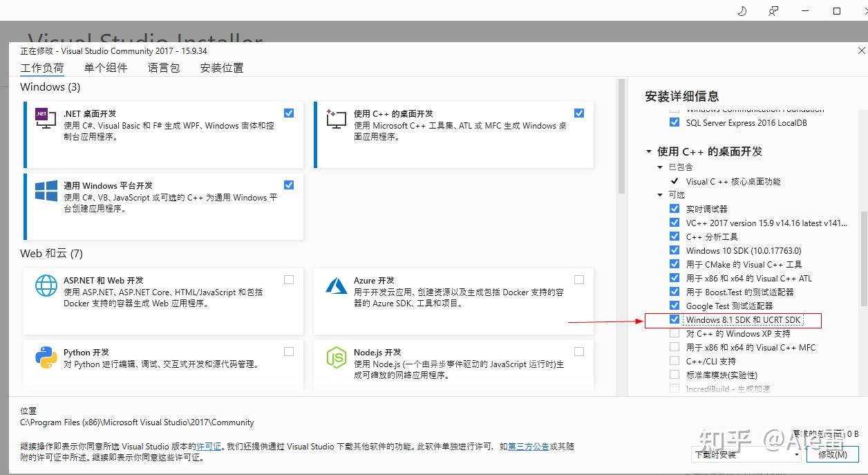Image resolution: width=868 pixels, height=475 pixels.
Task: Check the 标准库模块(实验性) checkbox
Action: point(674,375)
